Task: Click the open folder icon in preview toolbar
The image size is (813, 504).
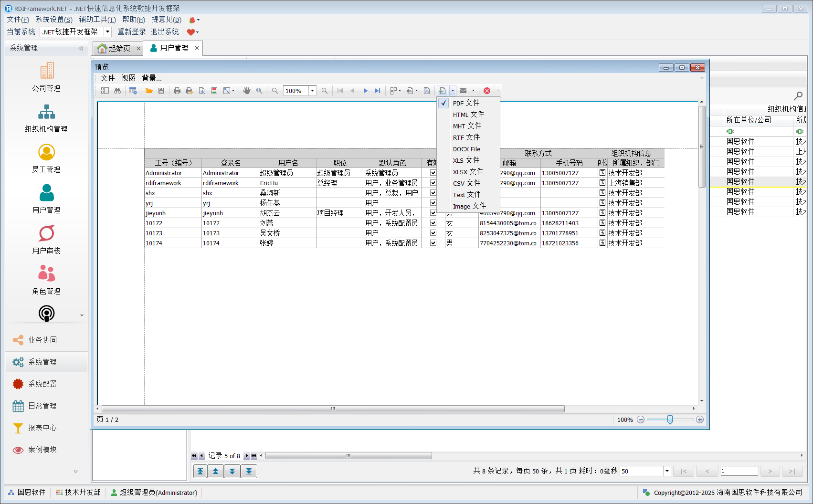Action: click(149, 91)
